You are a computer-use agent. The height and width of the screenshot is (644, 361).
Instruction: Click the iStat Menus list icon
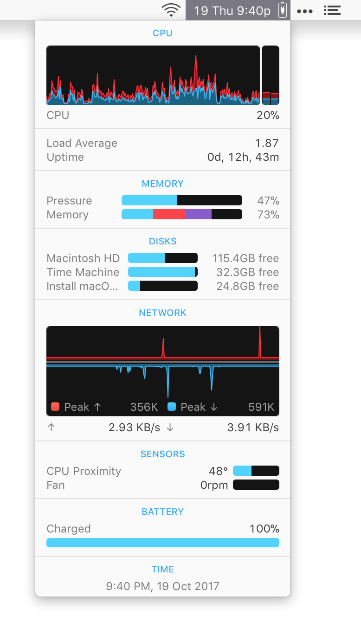tap(332, 10)
